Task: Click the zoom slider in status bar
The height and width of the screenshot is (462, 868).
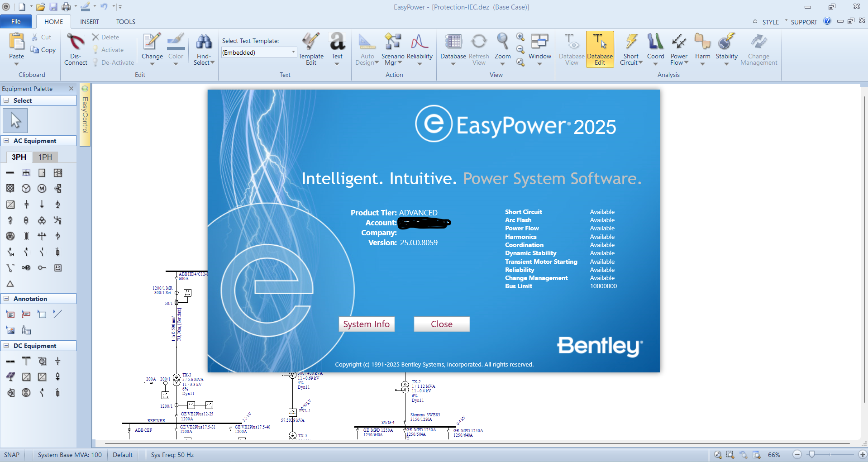Action: pyautogui.click(x=812, y=454)
